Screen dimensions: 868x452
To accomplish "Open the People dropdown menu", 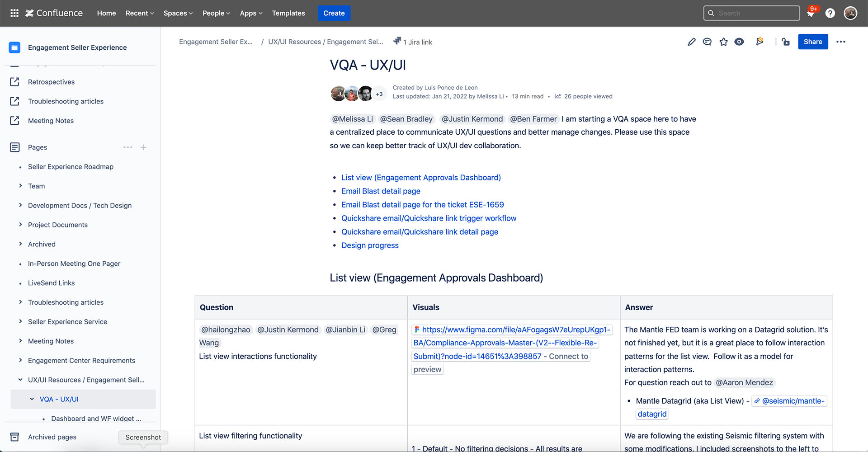I will (216, 13).
